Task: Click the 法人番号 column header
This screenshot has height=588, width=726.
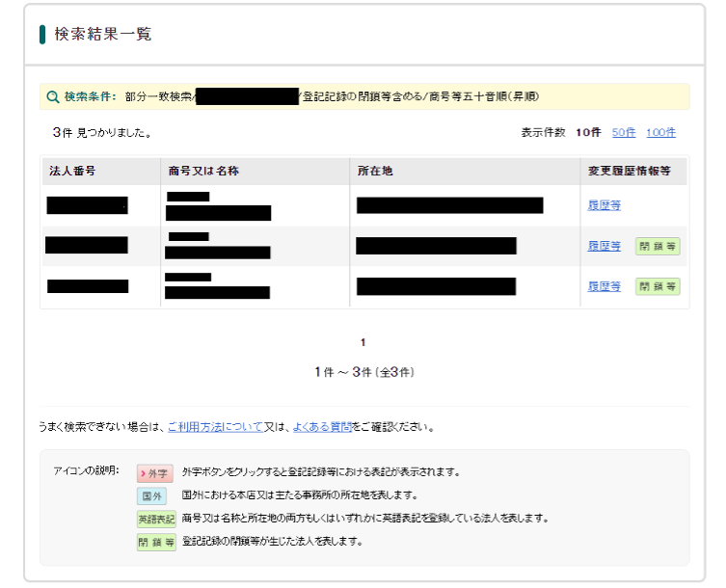Action: tap(72, 172)
